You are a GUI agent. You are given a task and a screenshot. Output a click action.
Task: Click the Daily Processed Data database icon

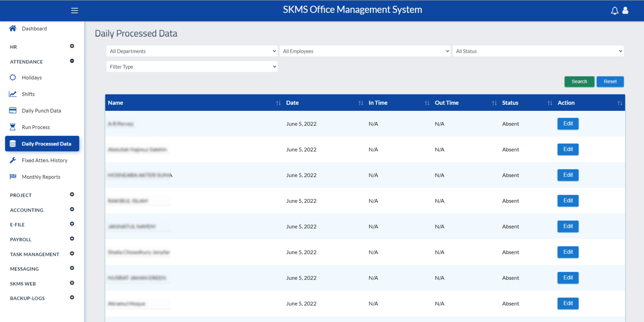pos(13,143)
